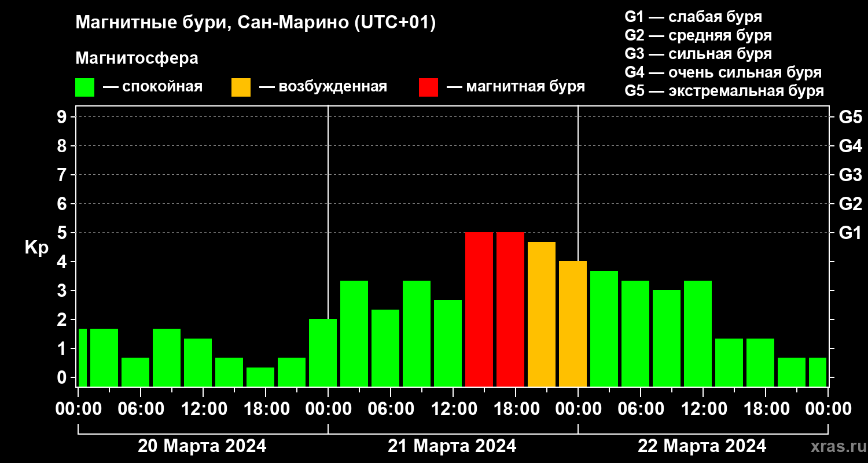Click the '22 Марта 2024' date label
The height and width of the screenshot is (463, 868).
(x=702, y=446)
